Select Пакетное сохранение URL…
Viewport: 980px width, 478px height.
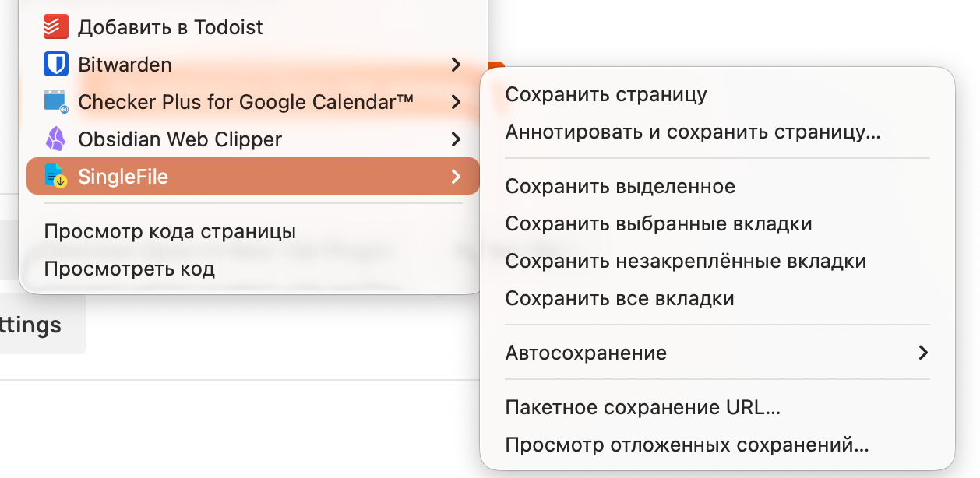point(717,407)
